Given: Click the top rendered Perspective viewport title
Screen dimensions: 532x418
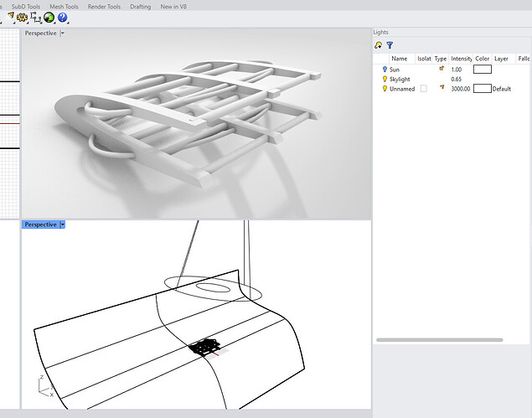Looking at the screenshot, I should [41, 34].
